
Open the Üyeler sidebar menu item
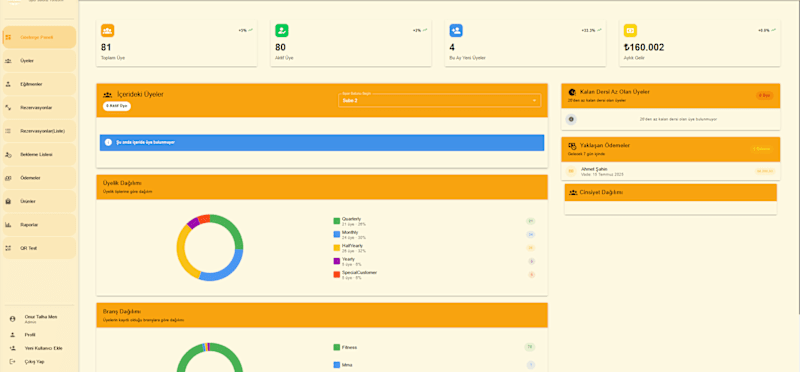[x=39, y=61]
